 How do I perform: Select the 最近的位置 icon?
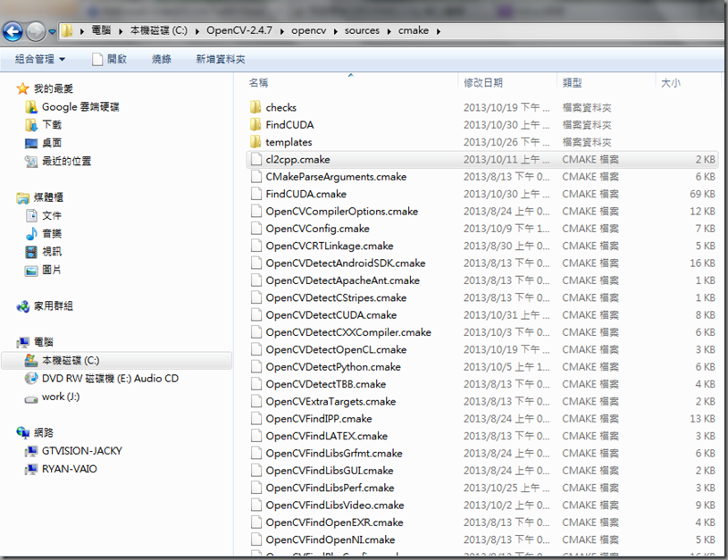(x=31, y=161)
